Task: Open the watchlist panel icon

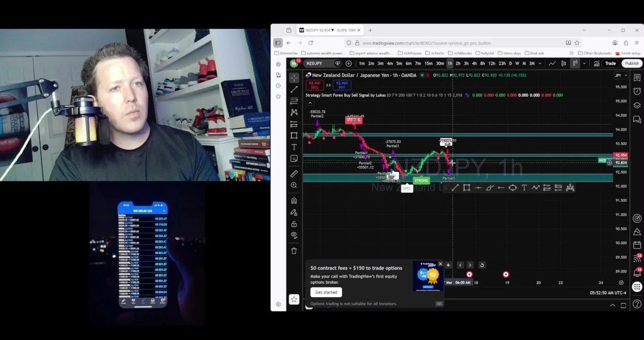Action: pos(637,77)
